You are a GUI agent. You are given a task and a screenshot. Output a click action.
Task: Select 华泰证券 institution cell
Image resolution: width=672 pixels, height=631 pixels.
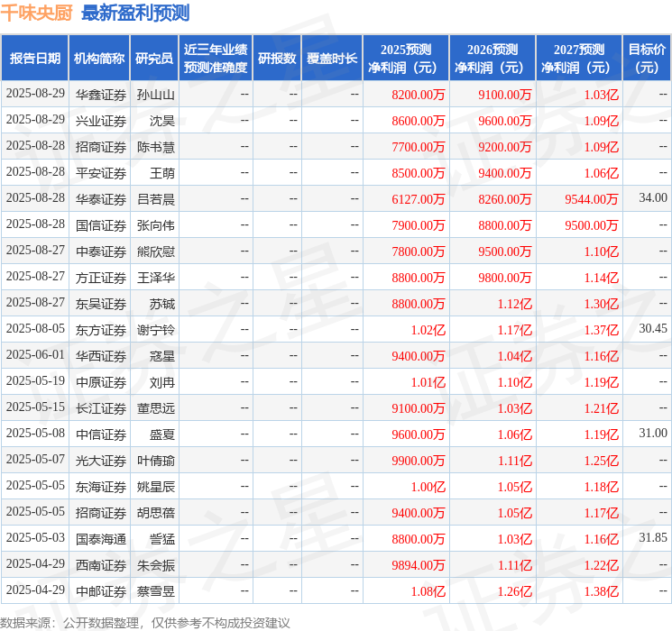101,199
